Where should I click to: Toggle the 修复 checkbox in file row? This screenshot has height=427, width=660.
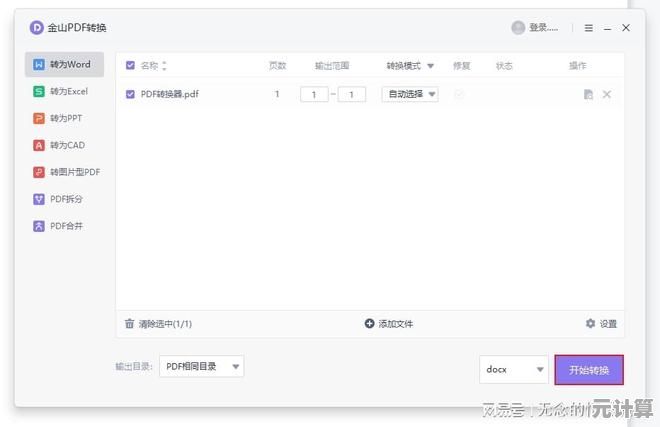tap(459, 95)
